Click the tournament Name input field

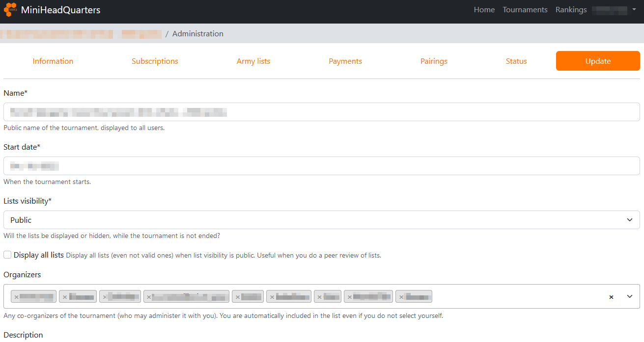pyautogui.click(x=321, y=112)
